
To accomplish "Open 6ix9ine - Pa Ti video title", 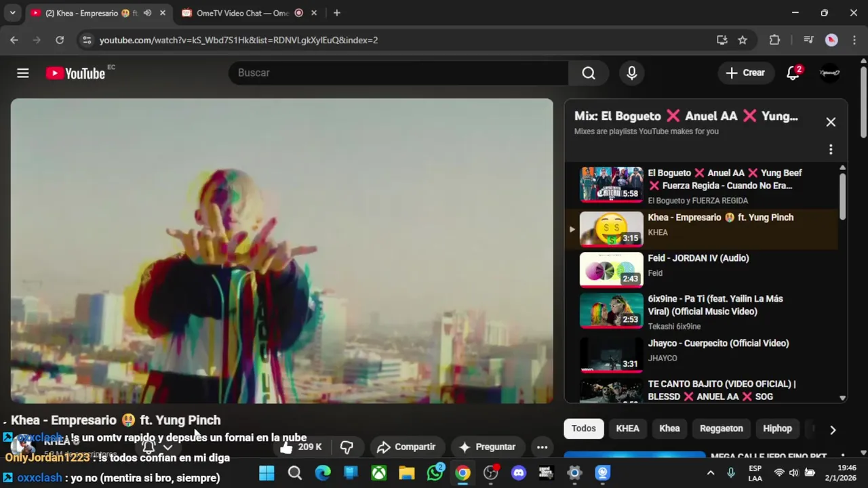I will pos(715,305).
